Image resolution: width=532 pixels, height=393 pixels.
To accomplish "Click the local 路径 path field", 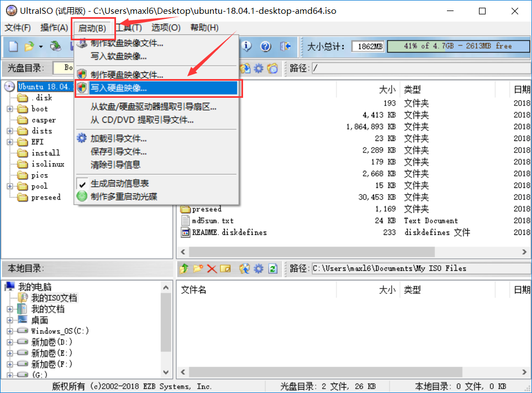I will (422, 269).
